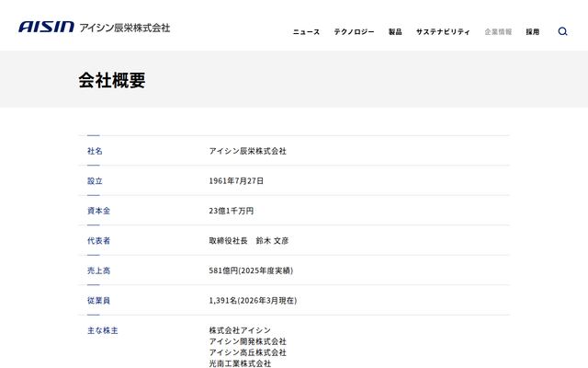Select shareholder 光南工業株式会社
Image resolution: width=588 pixels, height=368 pixels.
240,363
